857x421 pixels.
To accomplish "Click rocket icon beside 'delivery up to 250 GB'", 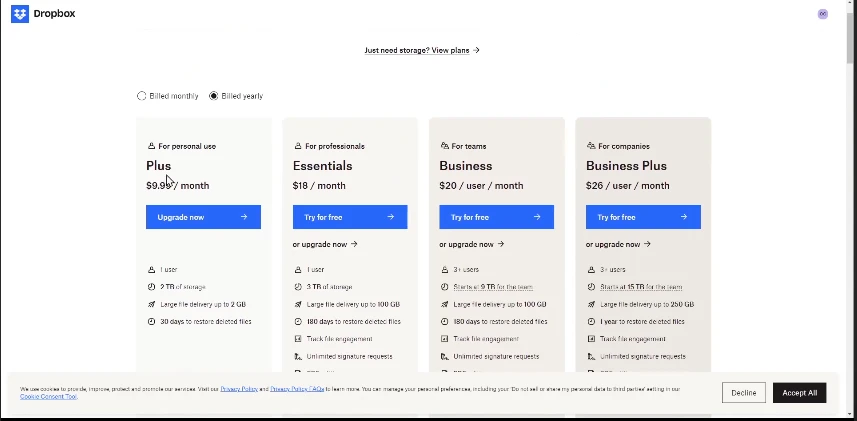I will 591,305.
